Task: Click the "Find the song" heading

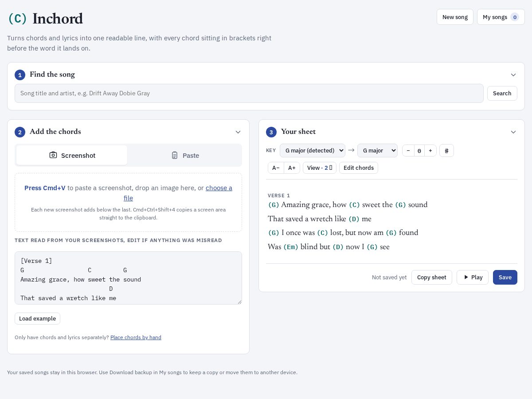Action: click(52, 74)
